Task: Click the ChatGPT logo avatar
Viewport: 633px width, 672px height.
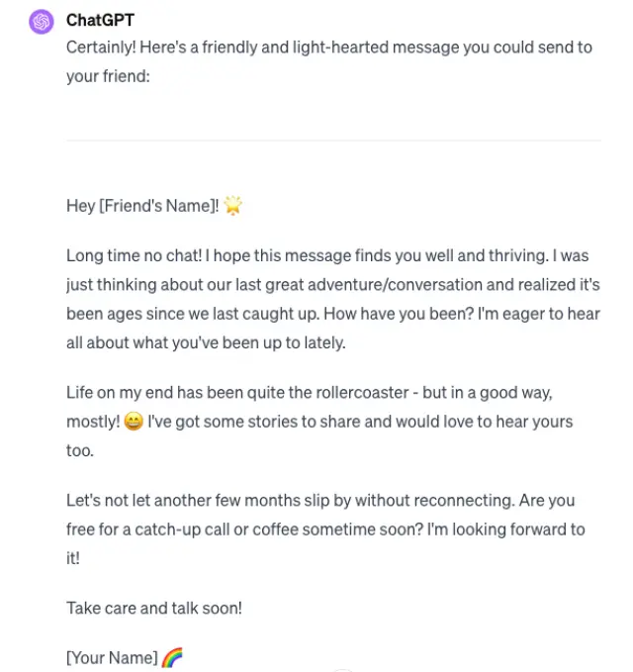Action: coord(41,21)
